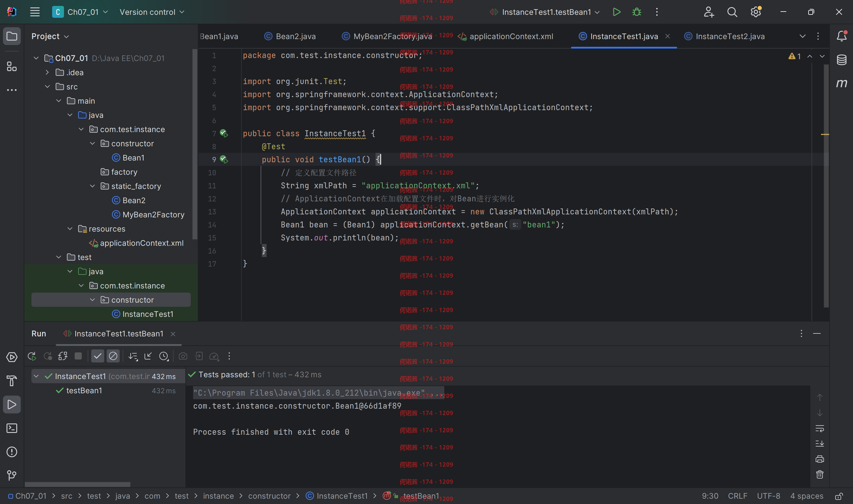Print console output icon
Viewport: 853px width, 504px height.
pos(820,459)
